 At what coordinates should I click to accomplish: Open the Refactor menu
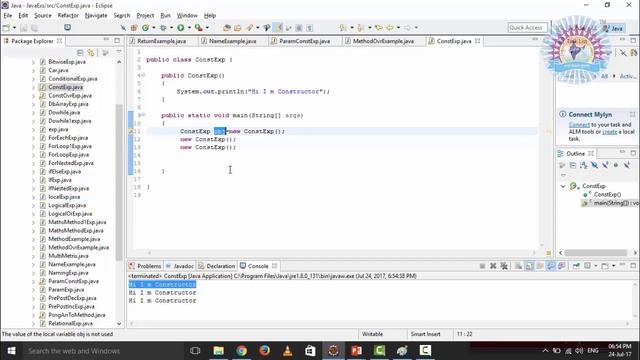click(68, 16)
